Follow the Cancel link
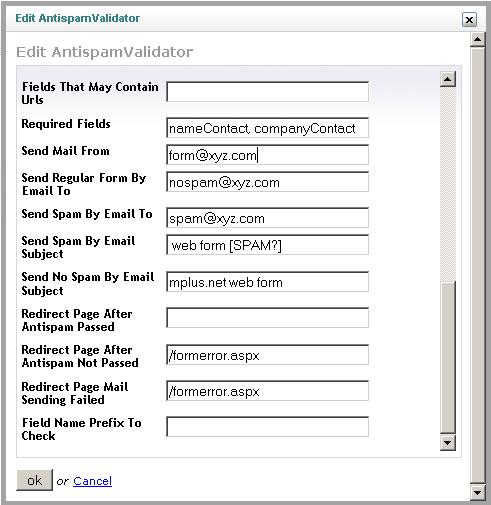This screenshot has height=505, width=491. point(92,481)
